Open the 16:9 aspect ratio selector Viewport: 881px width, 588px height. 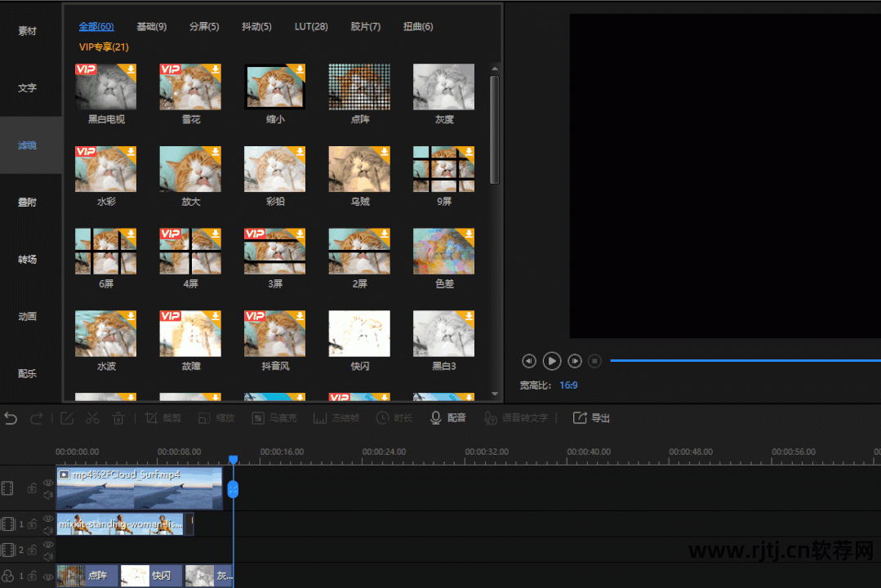pos(568,385)
